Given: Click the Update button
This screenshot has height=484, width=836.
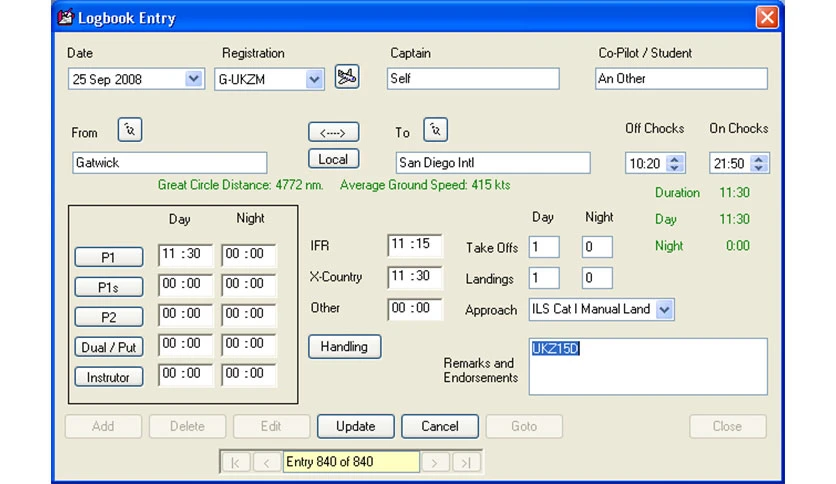Looking at the screenshot, I should (x=356, y=426).
